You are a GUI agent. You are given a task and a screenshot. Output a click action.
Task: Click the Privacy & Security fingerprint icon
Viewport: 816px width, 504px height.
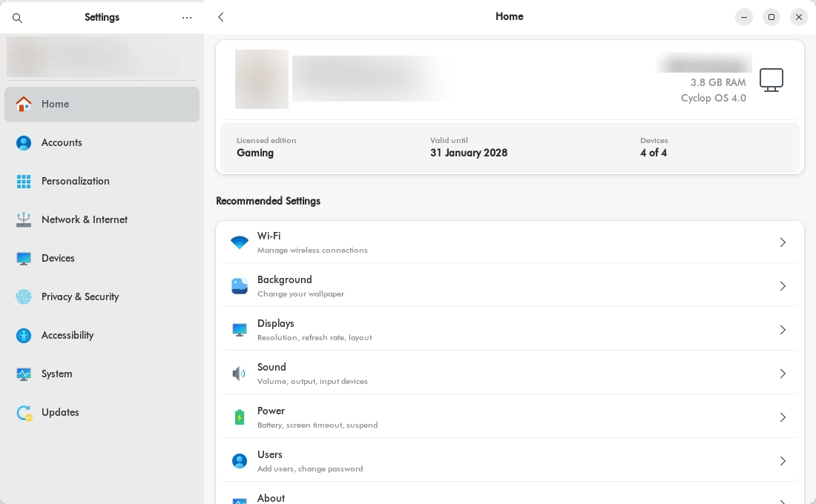[x=24, y=296]
